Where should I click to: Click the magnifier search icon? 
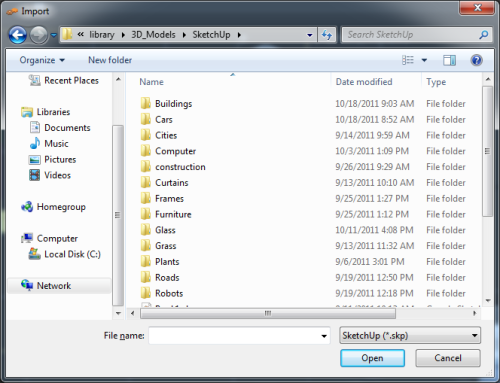click(484, 35)
